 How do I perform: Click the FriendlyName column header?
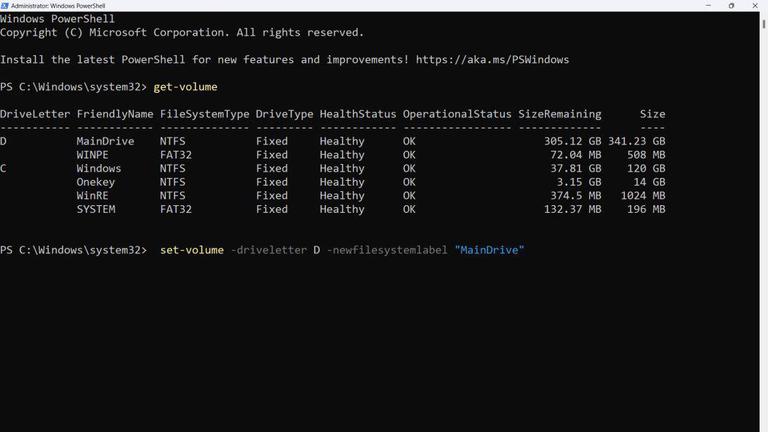tap(115, 114)
